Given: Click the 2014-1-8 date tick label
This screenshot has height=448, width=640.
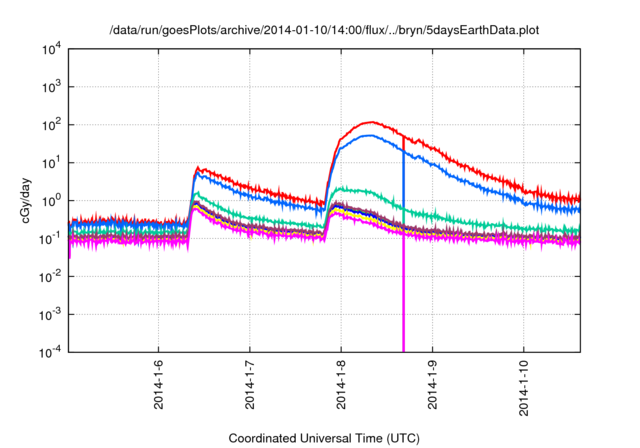Looking at the screenshot, I should (341, 384).
